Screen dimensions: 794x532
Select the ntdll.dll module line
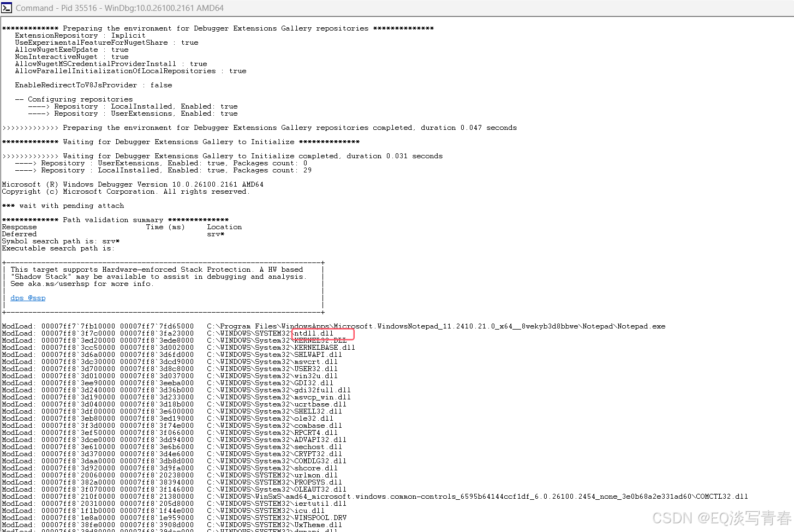(168, 333)
